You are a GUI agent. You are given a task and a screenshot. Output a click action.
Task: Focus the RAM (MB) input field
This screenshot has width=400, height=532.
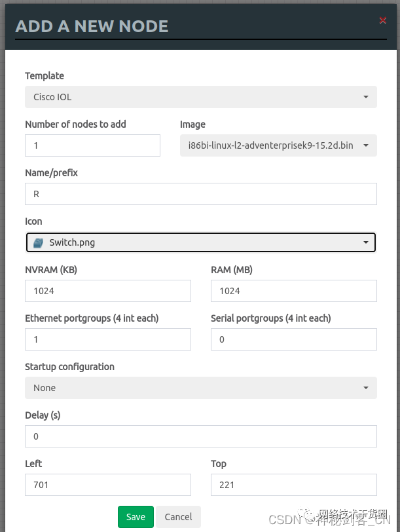tap(293, 291)
